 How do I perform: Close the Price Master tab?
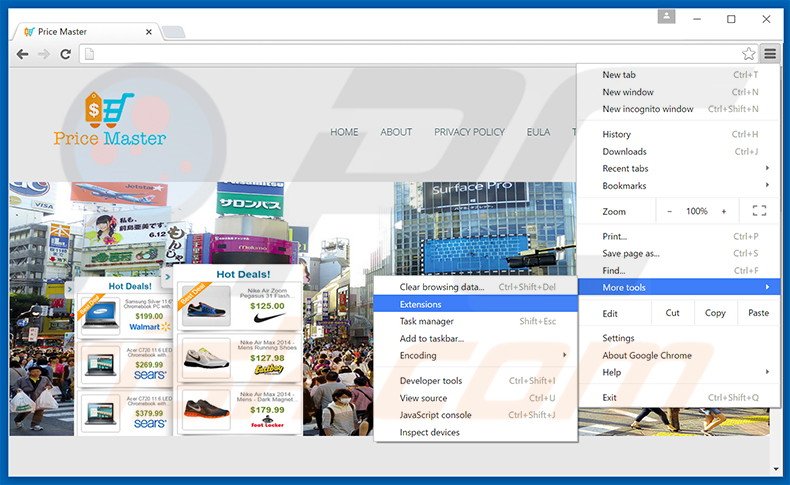pos(149,32)
